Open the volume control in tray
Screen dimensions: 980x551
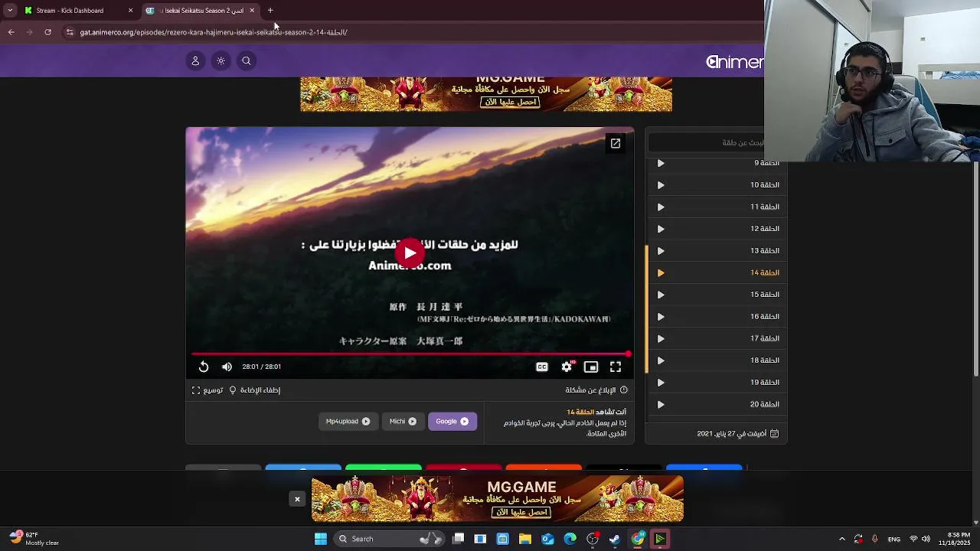point(926,539)
